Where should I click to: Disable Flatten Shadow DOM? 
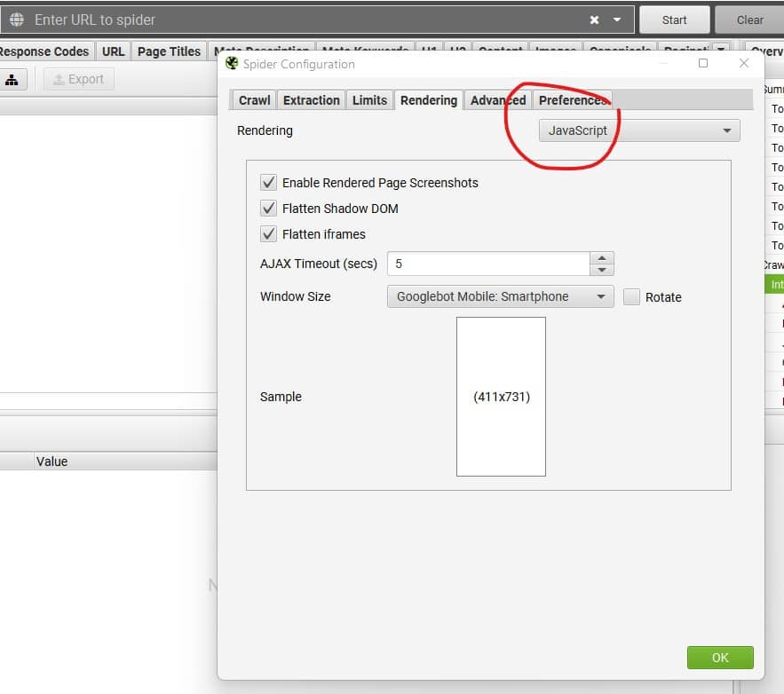coord(268,209)
